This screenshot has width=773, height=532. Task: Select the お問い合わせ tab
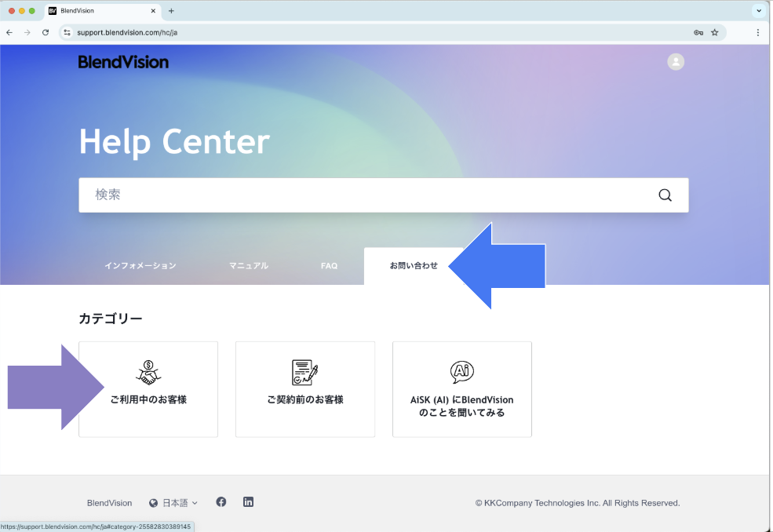pos(413,266)
